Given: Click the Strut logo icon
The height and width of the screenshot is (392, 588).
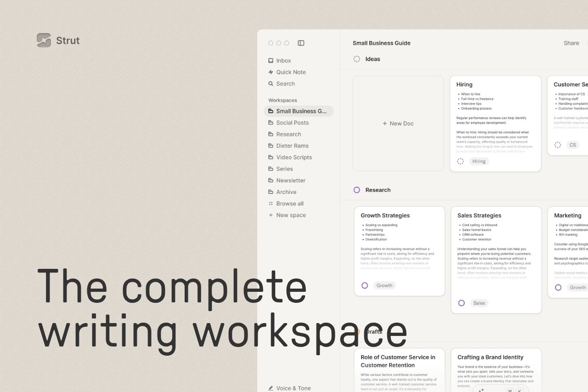Looking at the screenshot, I should (44, 40).
